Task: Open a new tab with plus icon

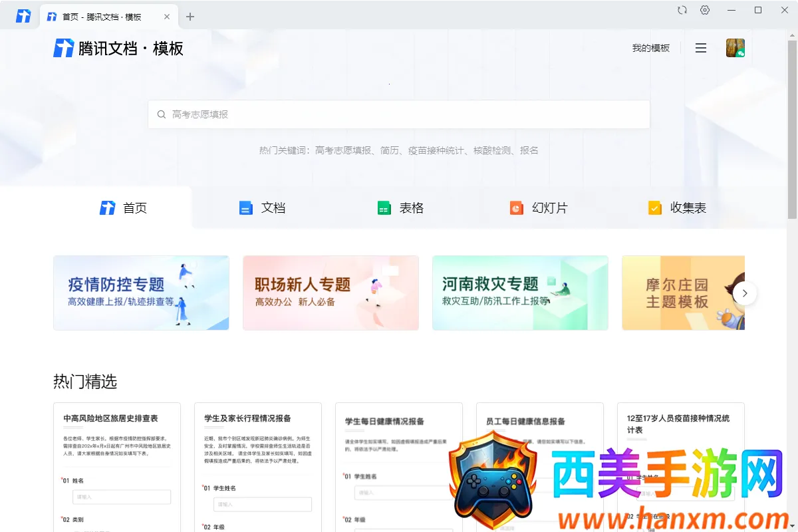Action: point(190,17)
